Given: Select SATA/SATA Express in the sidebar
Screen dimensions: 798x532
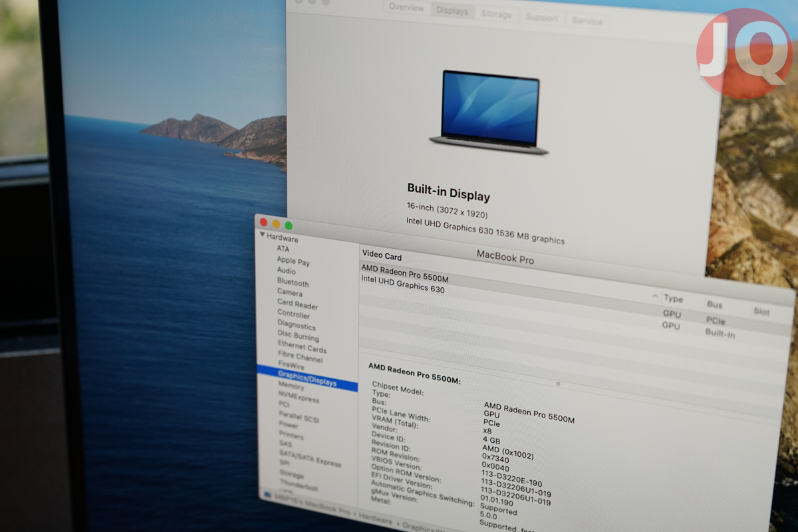Looking at the screenshot, I should pos(311,459).
